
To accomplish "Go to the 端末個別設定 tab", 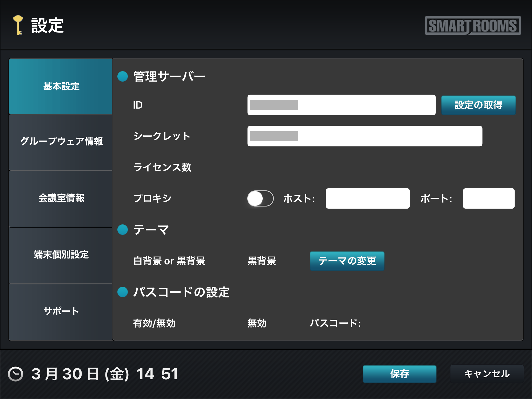I will click(61, 255).
